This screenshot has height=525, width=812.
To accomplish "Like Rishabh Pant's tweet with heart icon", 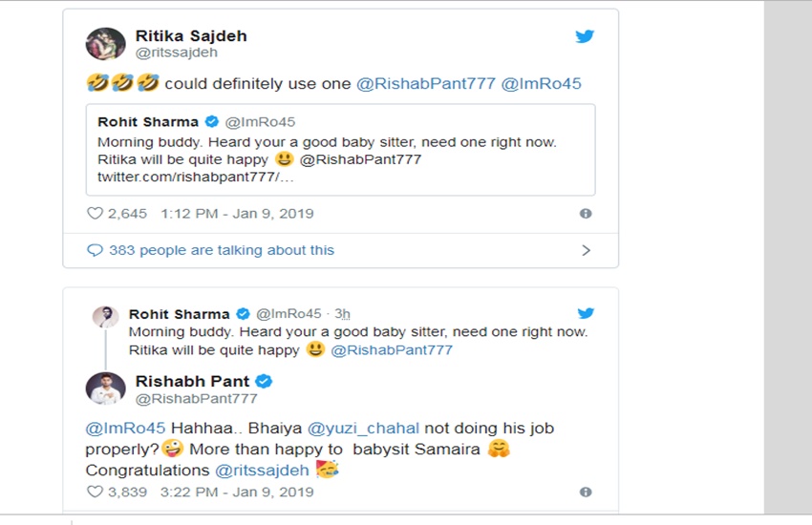I will pos(95,493).
